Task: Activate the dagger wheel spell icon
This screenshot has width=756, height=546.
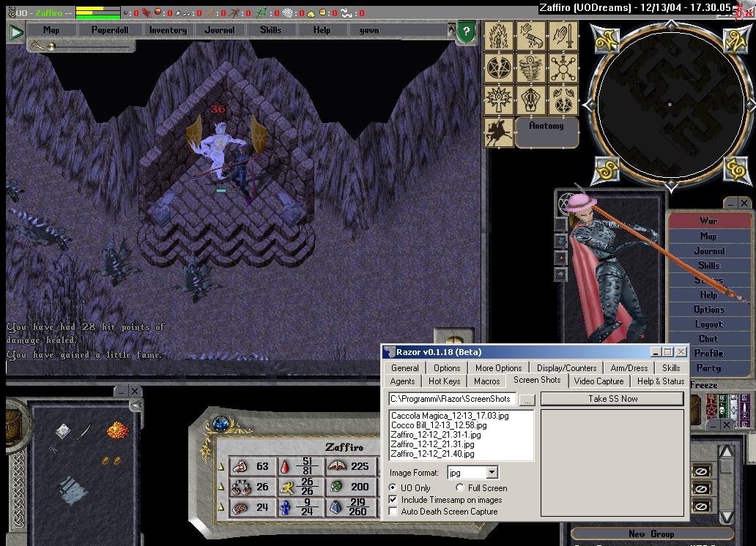Action: [x=563, y=68]
